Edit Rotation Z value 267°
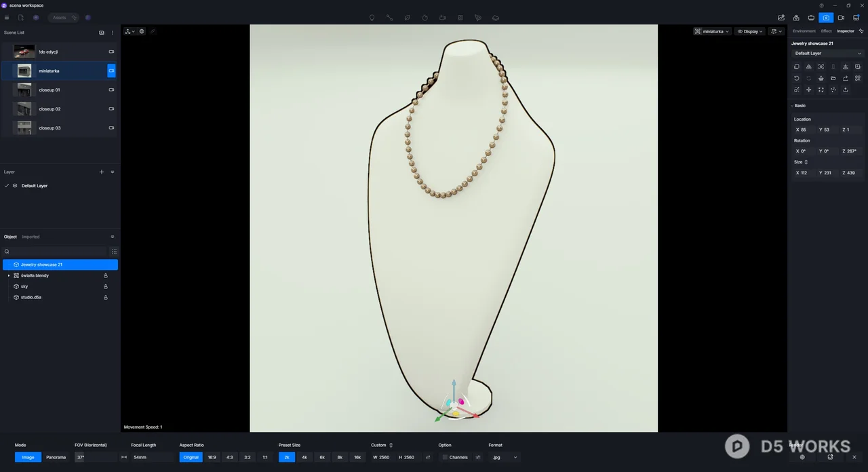Screen dimensions: 868x472 pyautogui.click(x=851, y=151)
